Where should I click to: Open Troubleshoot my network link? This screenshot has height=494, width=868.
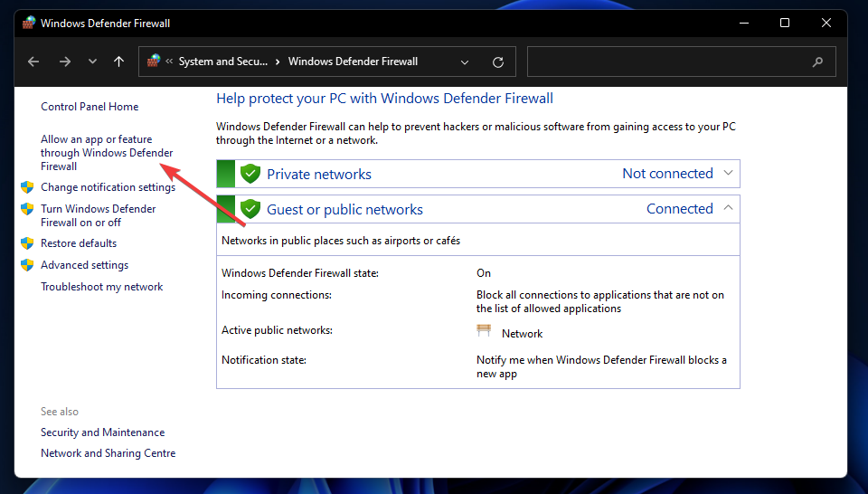102,286
